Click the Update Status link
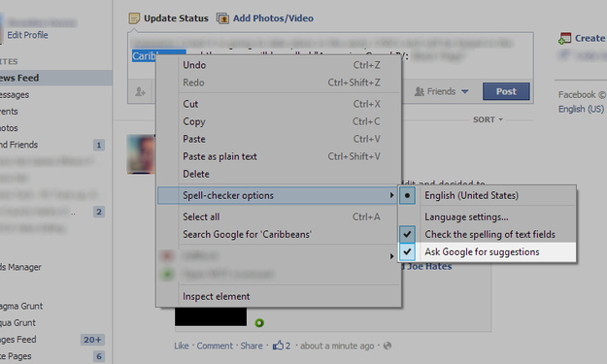 (x=176, y=18)
